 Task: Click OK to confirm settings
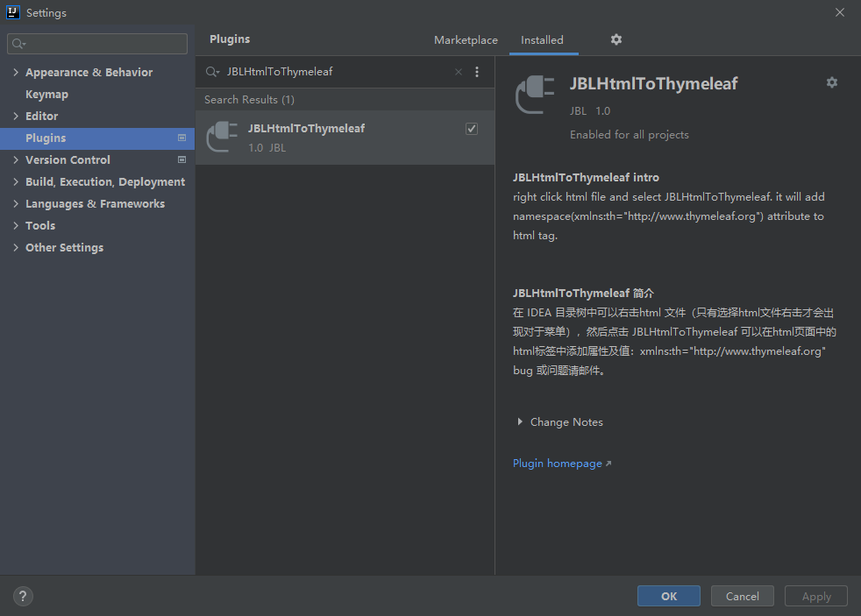point(668,596)
